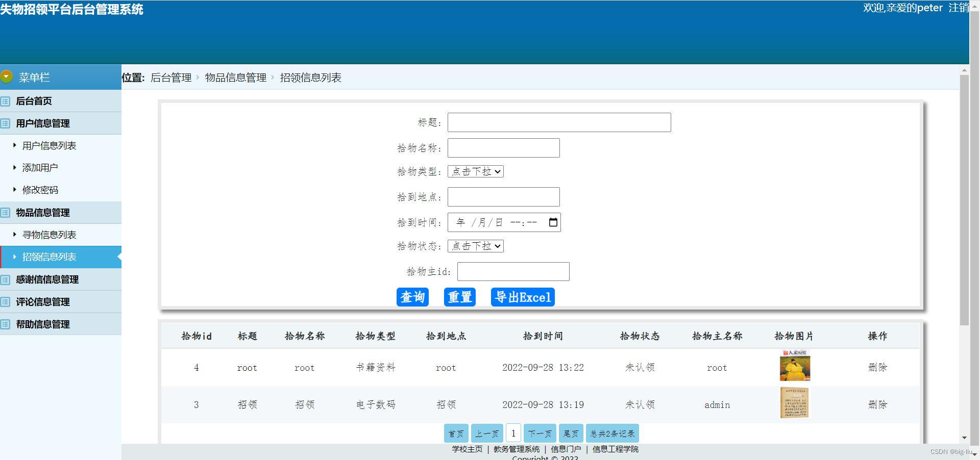The image size is (980, 460).
Task: Open the 教务管理系统 footer link
Action: tap(517, 449)
